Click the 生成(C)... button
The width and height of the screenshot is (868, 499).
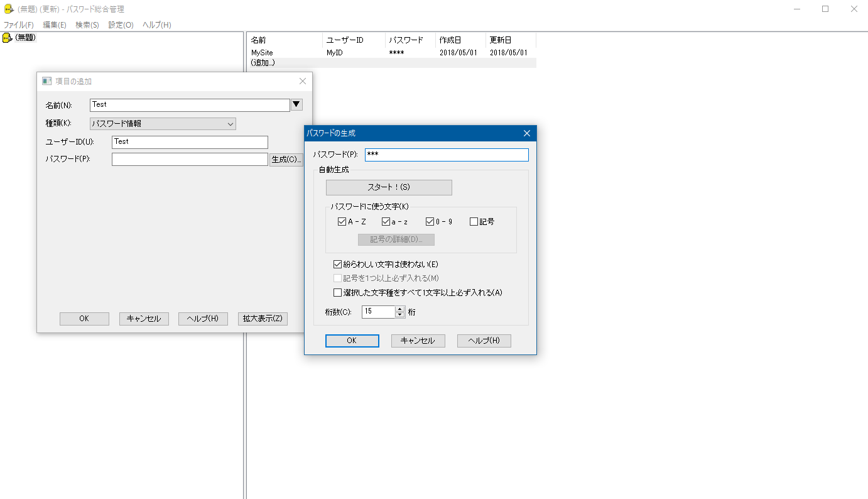(x=286, y=159)
